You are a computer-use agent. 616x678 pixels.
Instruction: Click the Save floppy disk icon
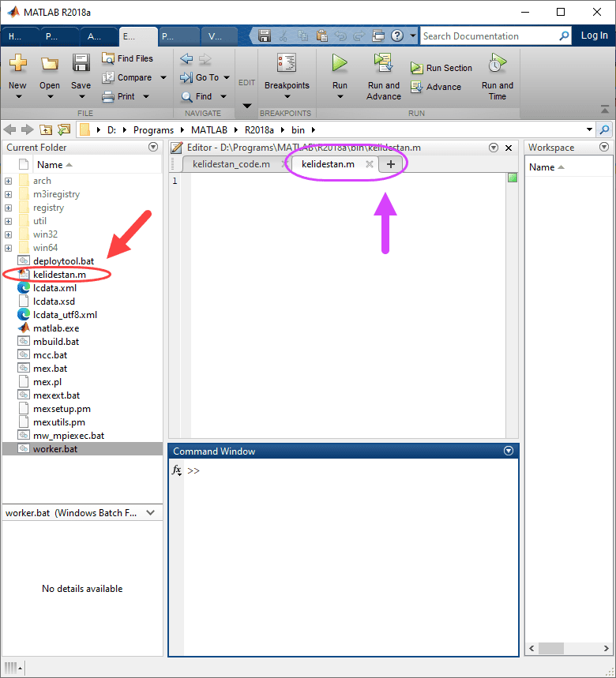click(81, 62)
